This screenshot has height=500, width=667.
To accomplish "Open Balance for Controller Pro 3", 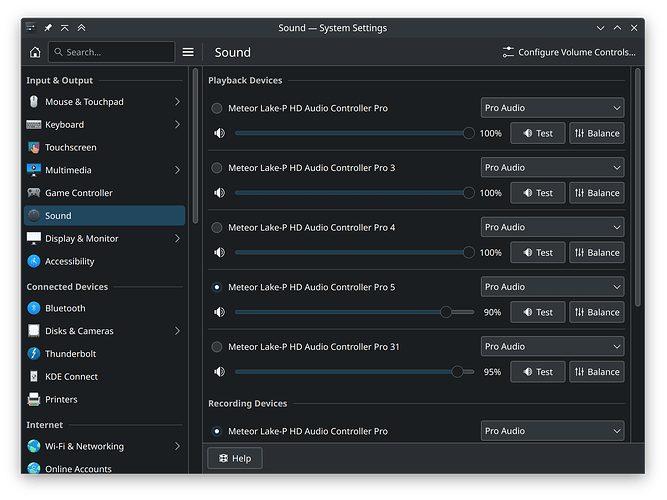I will click(597, 193).
